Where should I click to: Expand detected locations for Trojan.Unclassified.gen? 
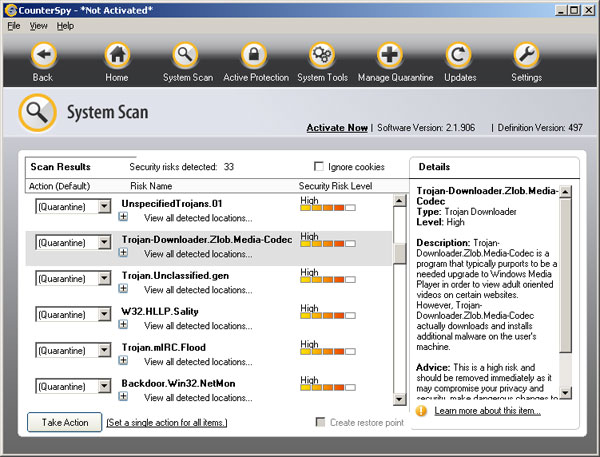123,289
